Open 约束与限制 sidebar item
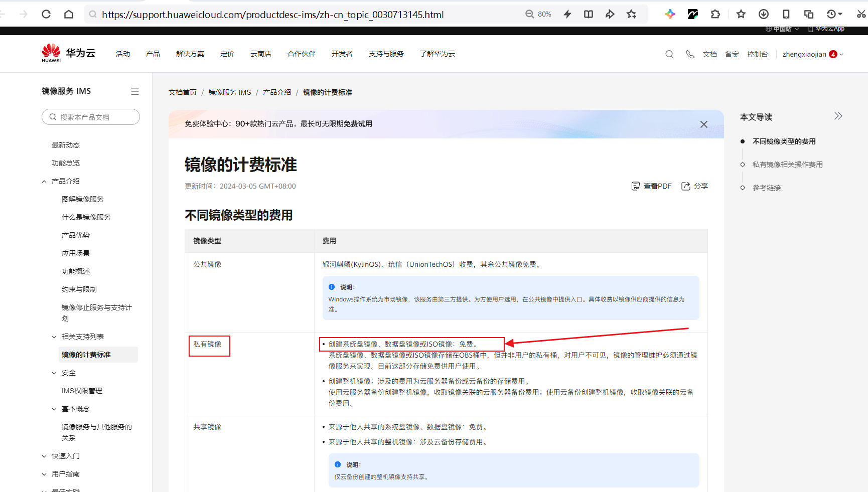 pos(79,290)
